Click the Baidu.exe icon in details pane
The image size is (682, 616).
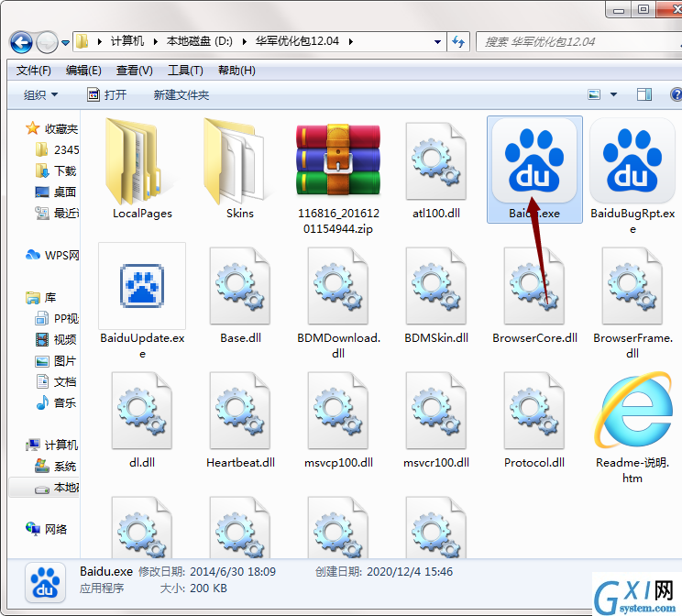(45, 582)
